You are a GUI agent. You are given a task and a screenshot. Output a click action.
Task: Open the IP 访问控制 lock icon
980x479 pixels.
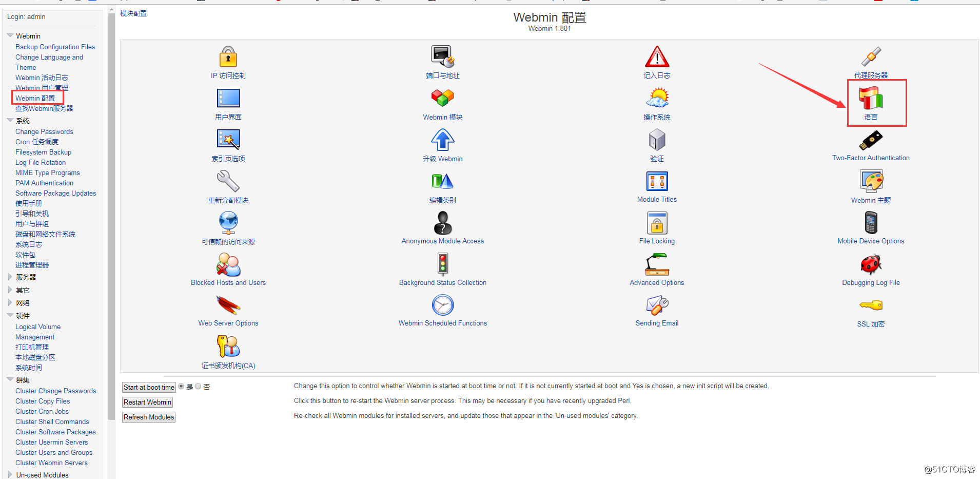pos(228,56)
